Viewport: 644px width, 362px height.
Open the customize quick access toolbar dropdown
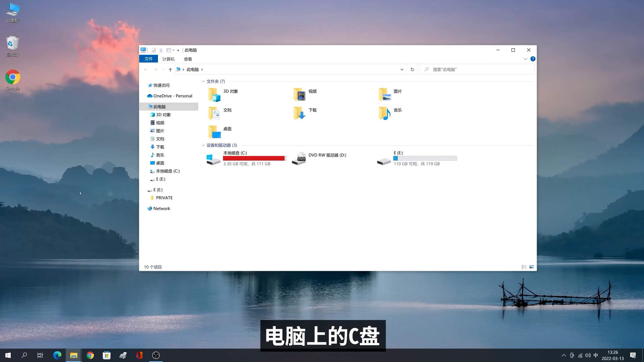178,50
